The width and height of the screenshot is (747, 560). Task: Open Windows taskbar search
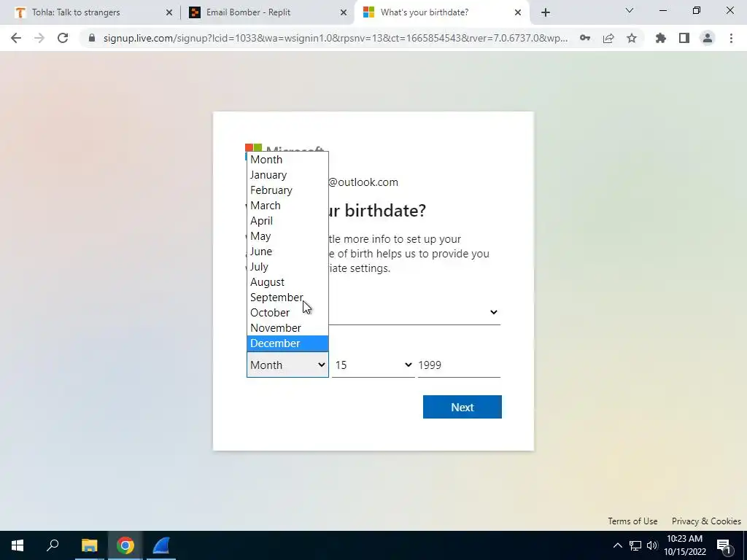pyautogui.click(x=53, y=545)
